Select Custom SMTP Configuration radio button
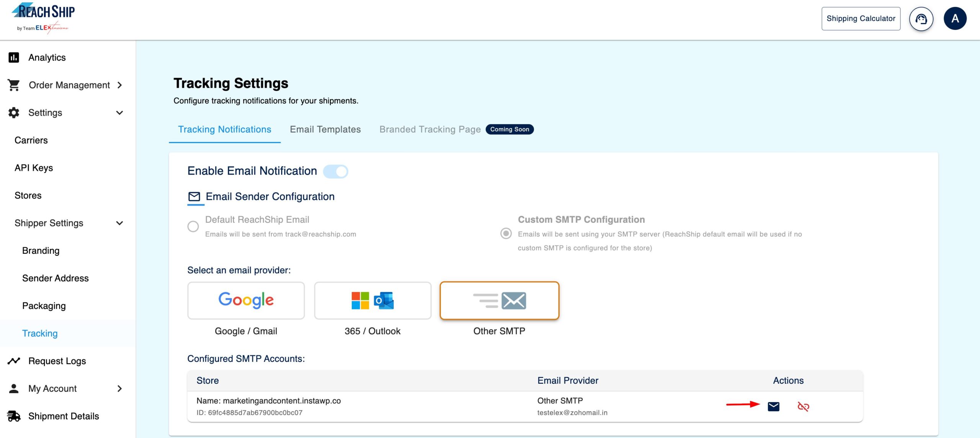Viewport: 980px width, 438px height. click(506, 233)
